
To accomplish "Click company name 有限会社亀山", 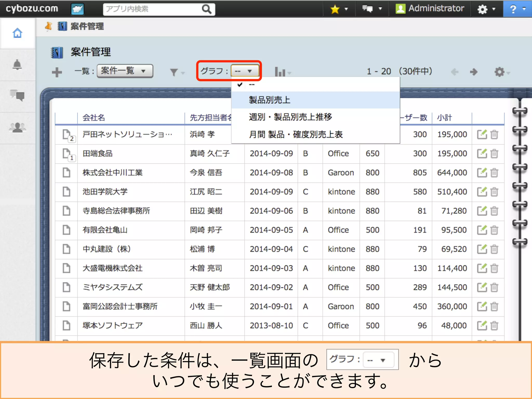I will 105,230.
